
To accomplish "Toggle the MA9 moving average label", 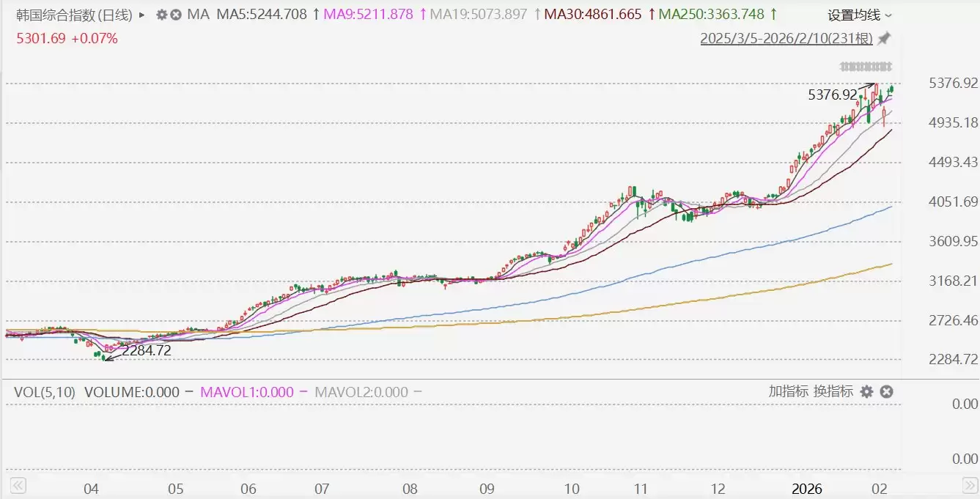I will tap(368, 15).
